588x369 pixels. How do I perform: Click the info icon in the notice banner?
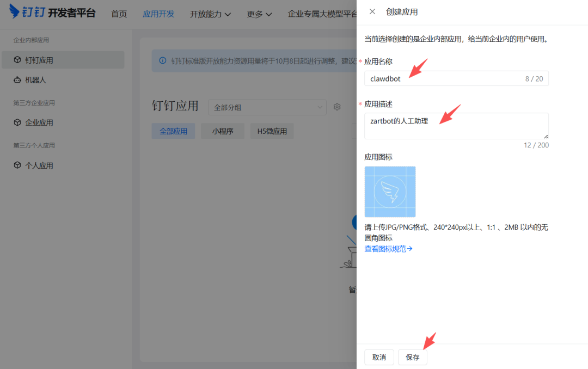point(162,61)
